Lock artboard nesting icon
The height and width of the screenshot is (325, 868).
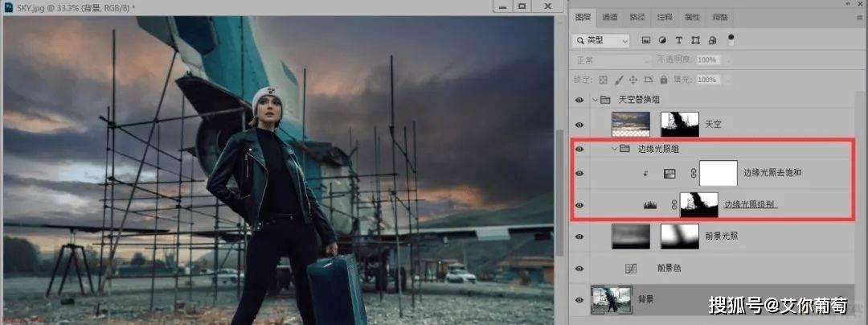[649, 80]
